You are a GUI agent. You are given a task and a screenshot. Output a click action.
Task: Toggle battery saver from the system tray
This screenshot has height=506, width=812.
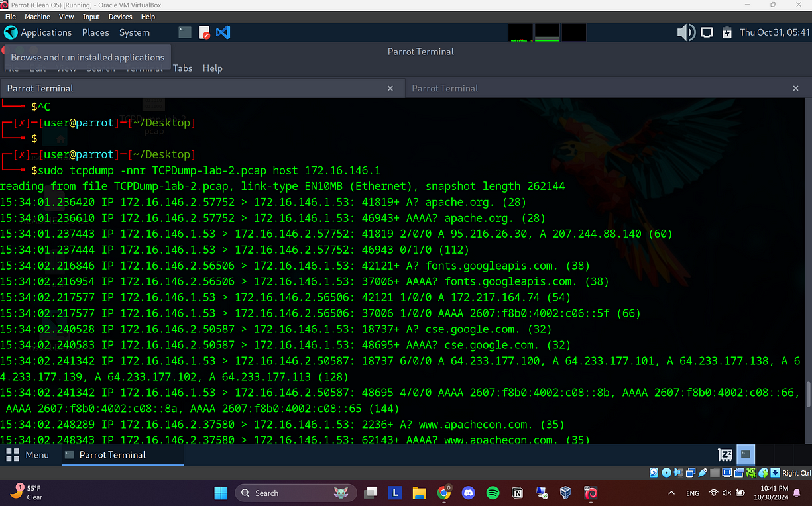[740, 493]
